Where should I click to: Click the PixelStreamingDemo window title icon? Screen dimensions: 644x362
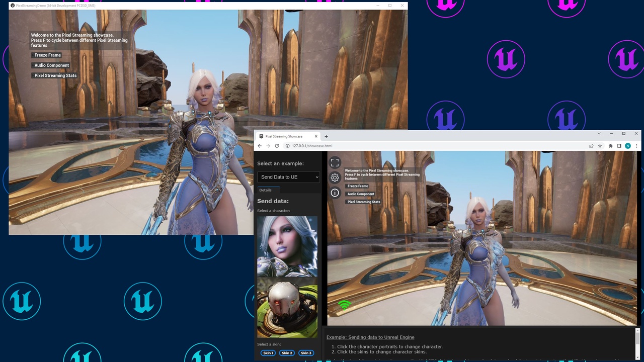[13, 6]
